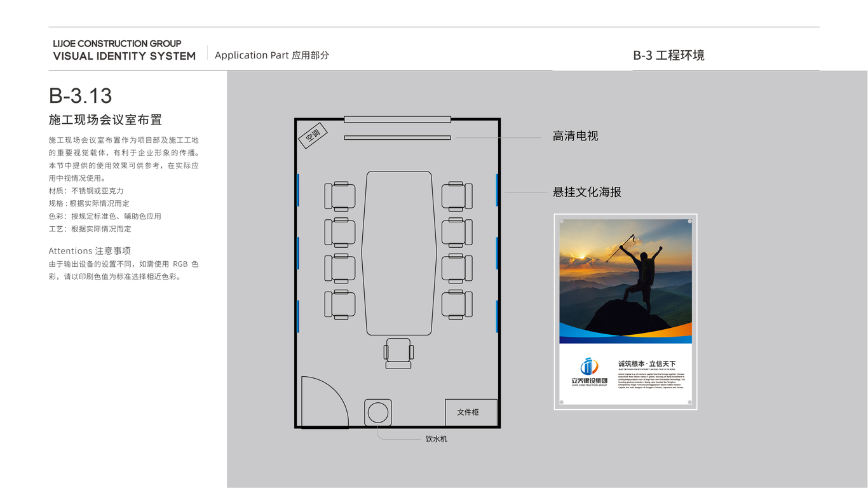Click the B-3 工程环境 section label

pos(668,55)
